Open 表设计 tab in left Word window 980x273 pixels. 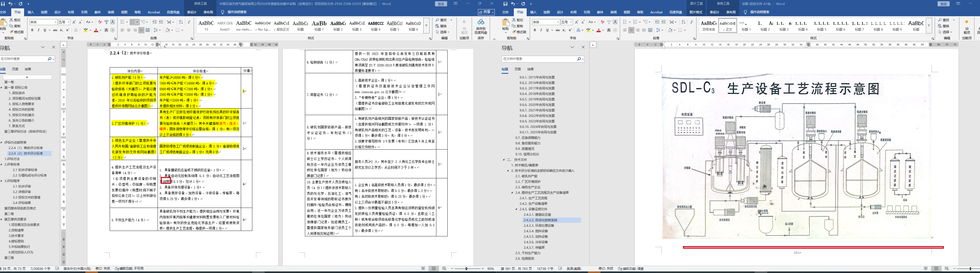192,12
